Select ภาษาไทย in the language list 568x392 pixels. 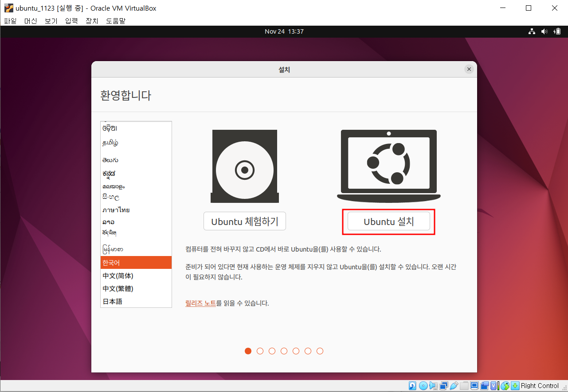point(136,210)
